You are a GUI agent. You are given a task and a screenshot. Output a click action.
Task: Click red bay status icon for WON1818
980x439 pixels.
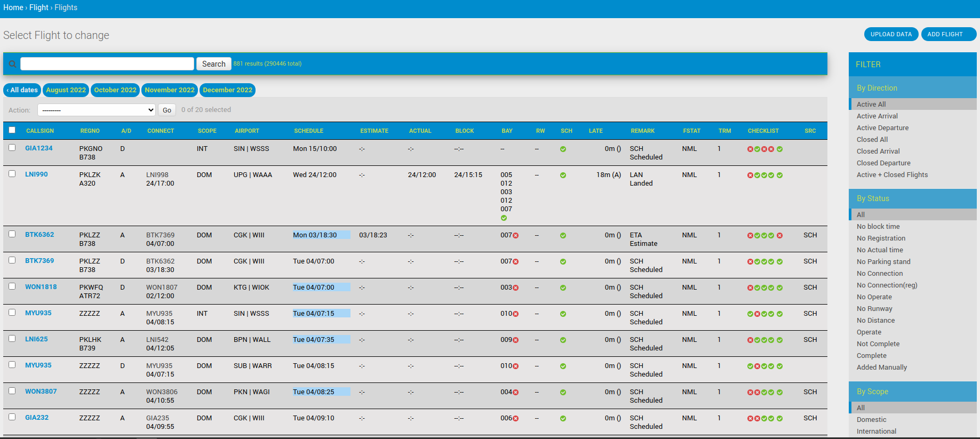pos(516,288)
